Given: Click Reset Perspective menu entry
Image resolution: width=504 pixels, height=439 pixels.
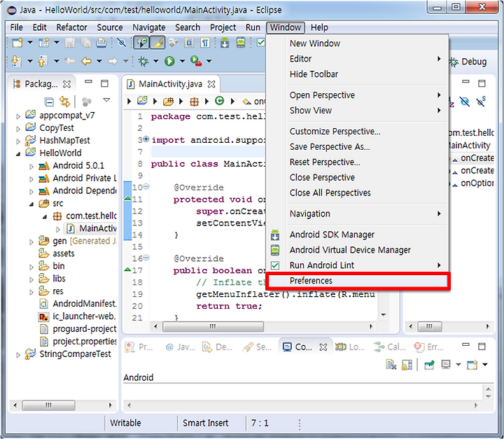Looking at the screenshot, I should click(358, 162).
